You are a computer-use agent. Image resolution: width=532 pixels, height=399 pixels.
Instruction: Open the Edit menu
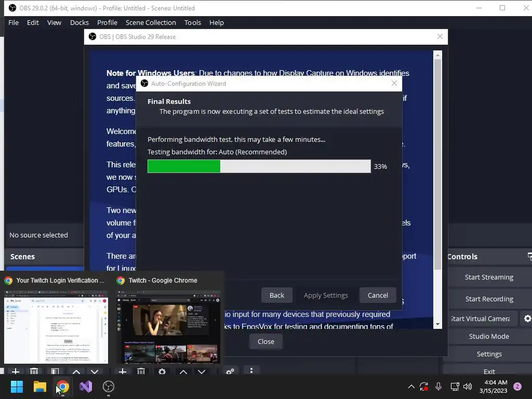pyautogui.click(x=33, y=22)
